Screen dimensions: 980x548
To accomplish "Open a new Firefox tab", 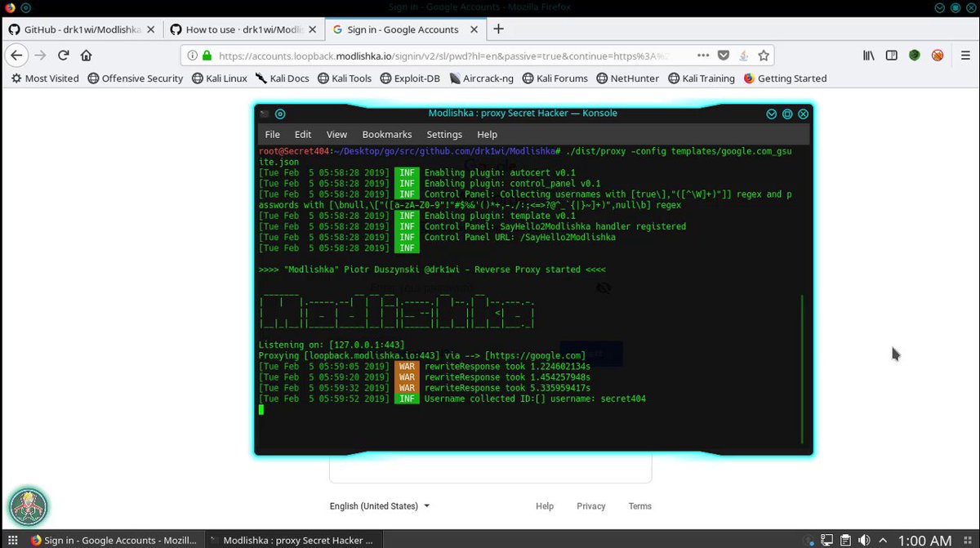I will (498, 29).
